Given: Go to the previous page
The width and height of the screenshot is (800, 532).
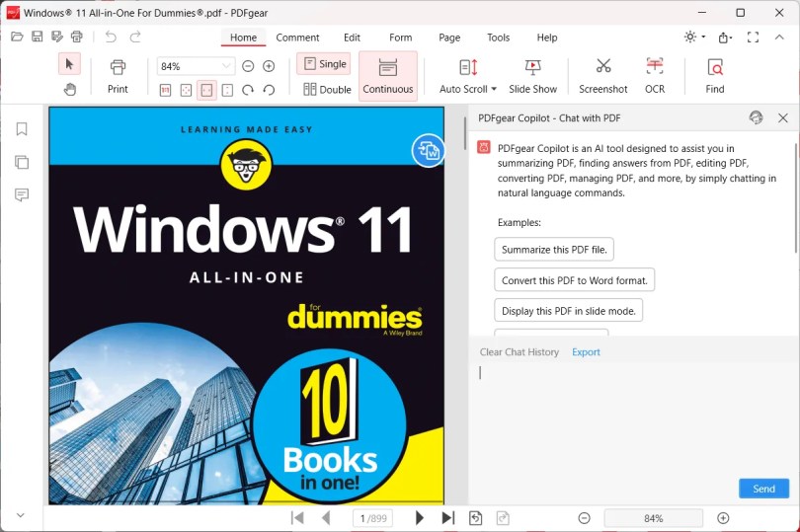Looking at the screenshot, I should tap(326, 518).
